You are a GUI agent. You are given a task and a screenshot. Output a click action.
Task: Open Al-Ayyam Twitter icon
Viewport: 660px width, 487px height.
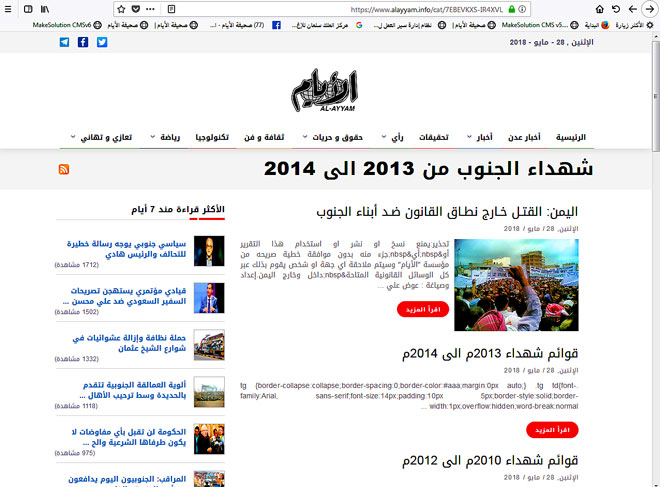tap(102, 42)
